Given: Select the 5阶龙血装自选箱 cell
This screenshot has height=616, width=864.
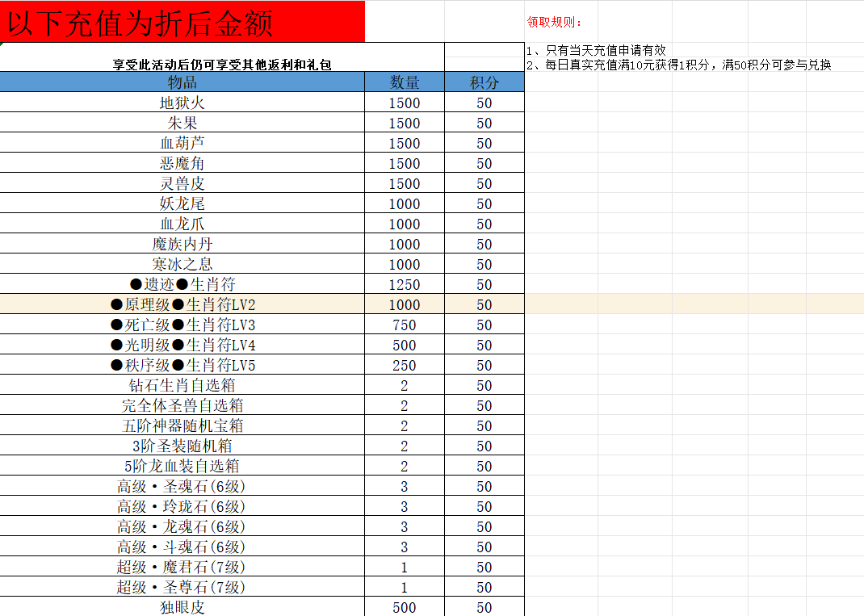Looking at the screenshot, I should pyautogui.click(x=182, y=466).
